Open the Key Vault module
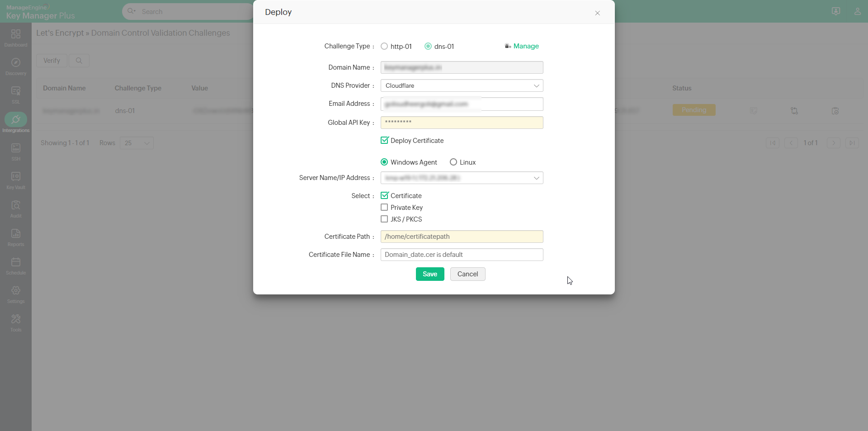Screen dimensions: 868x431 tap(16, 180)
